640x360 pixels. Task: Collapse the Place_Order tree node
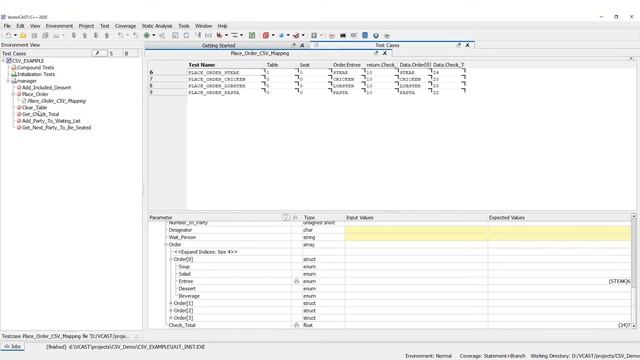tap(13, 94)
